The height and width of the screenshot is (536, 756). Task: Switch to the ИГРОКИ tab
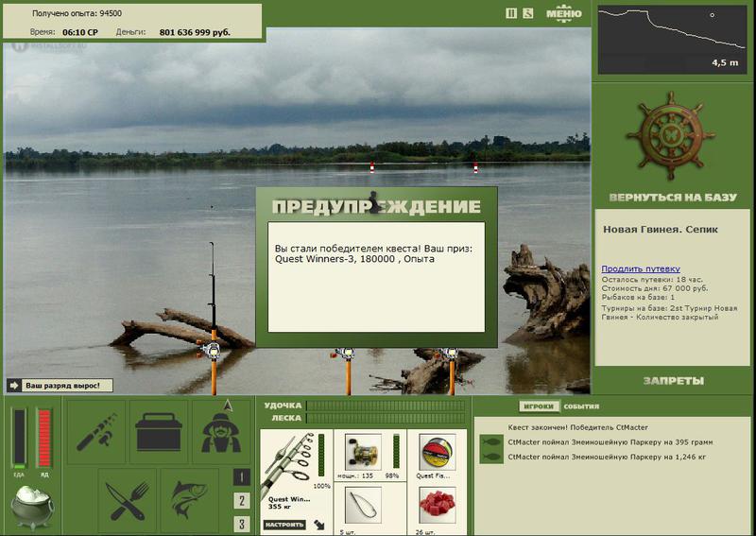click(x=539, y=406)
